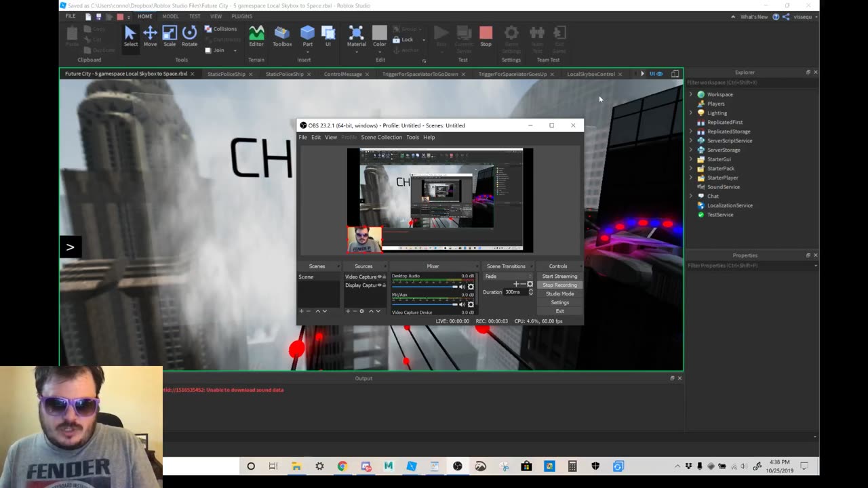Toggle visibility of Display Capture source
This screenshot has width=868, height=488.
[x=380, y=285]
